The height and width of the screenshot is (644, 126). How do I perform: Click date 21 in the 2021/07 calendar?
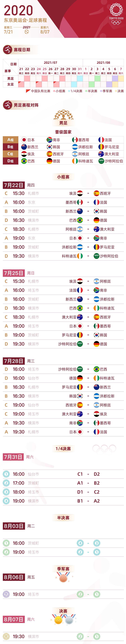[21, 69]
